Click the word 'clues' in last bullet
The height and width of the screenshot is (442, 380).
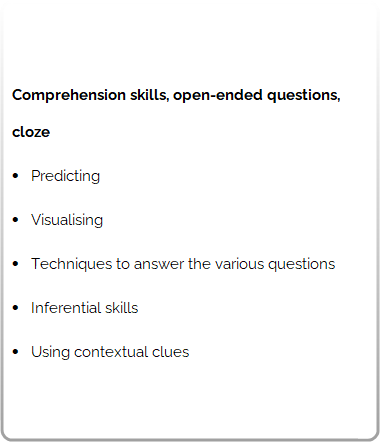pos(171,352)
